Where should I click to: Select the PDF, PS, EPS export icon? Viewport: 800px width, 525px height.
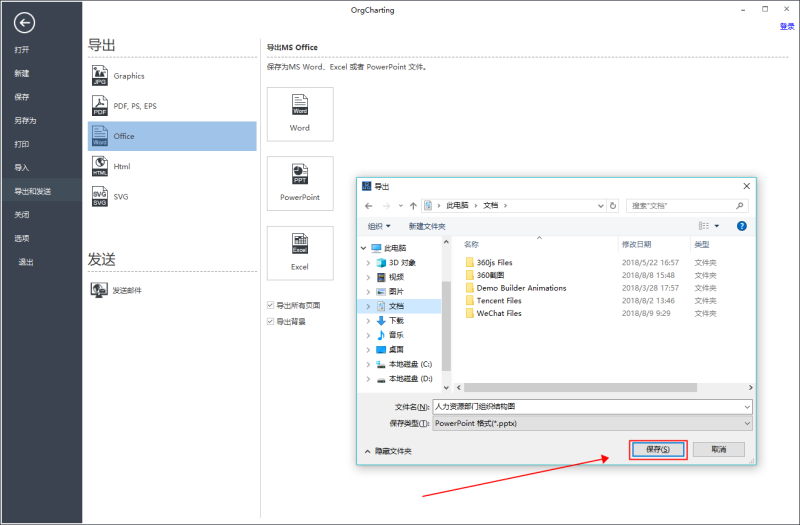pos(100,106)
